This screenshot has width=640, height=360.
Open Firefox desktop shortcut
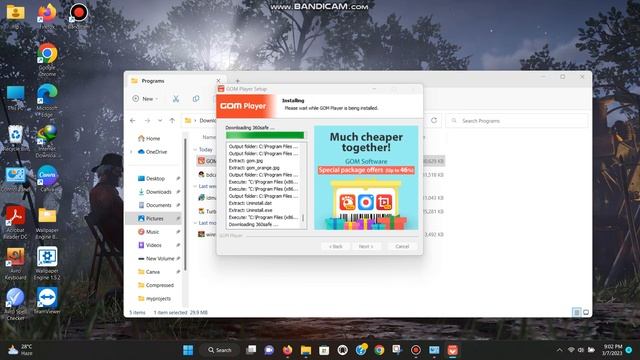click(x=47, y=16)
